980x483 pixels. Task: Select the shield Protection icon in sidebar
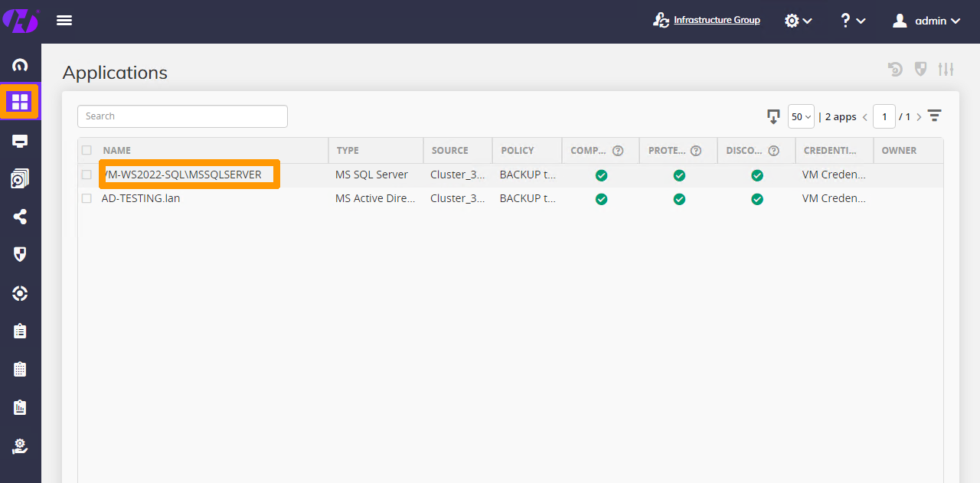coord(21,254)
